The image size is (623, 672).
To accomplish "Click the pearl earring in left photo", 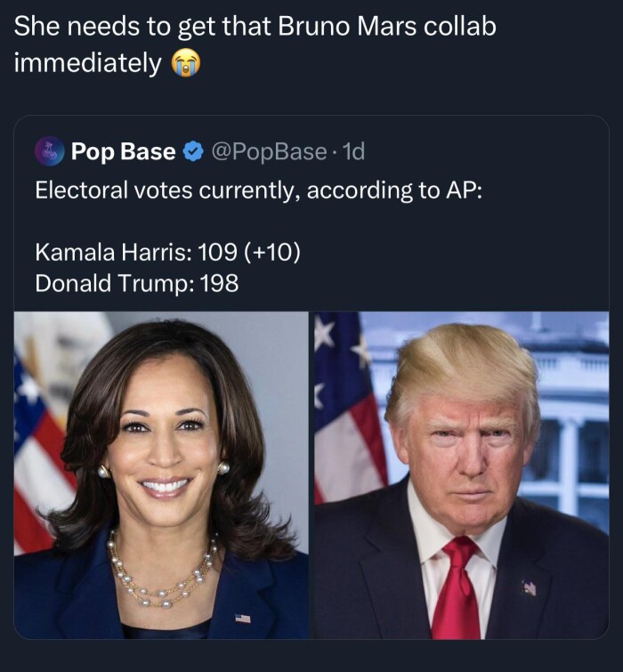I will (104, 472).
